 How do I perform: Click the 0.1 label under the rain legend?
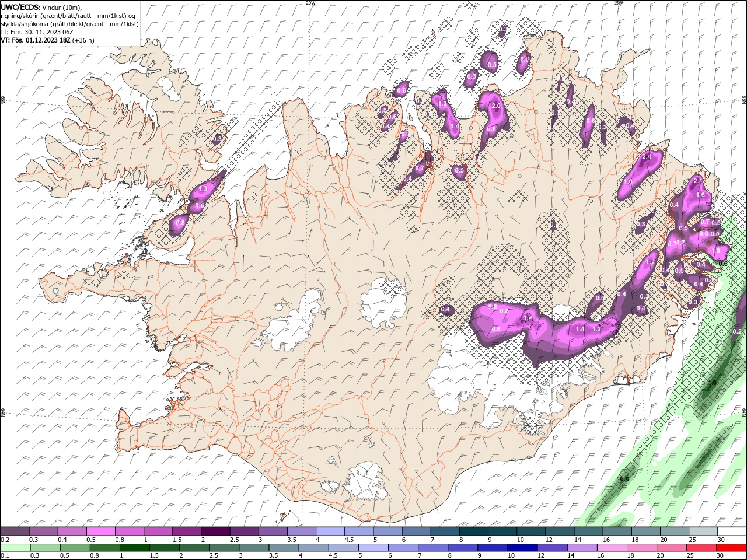tap(4, 555)
